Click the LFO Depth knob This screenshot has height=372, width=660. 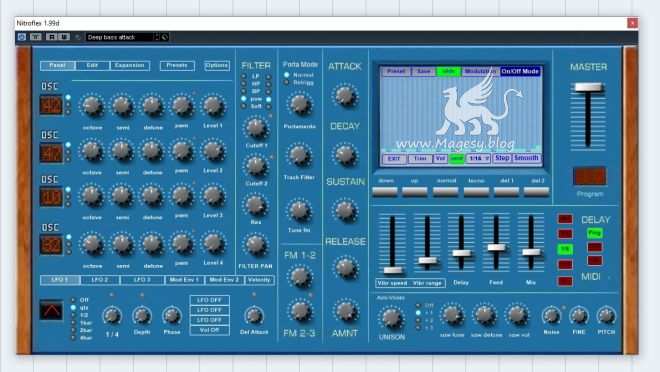(x=142, y=315)
